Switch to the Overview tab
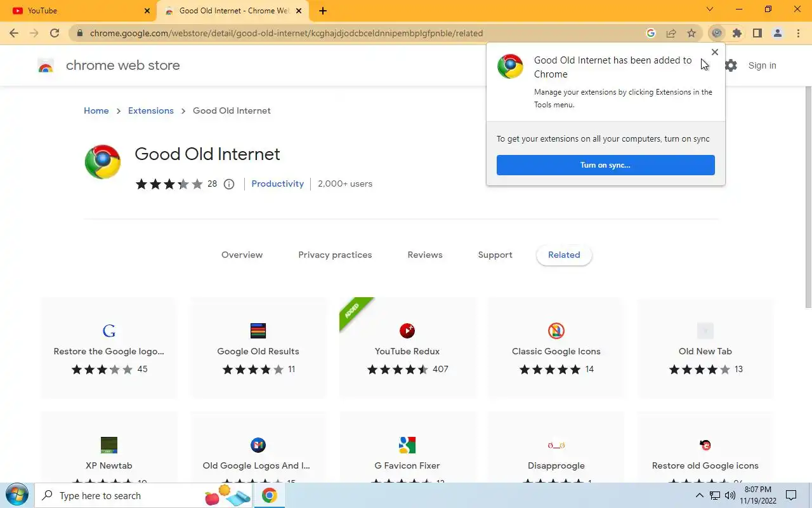The height and width of the screenshot is (508, 812). [x=242, y=255]
